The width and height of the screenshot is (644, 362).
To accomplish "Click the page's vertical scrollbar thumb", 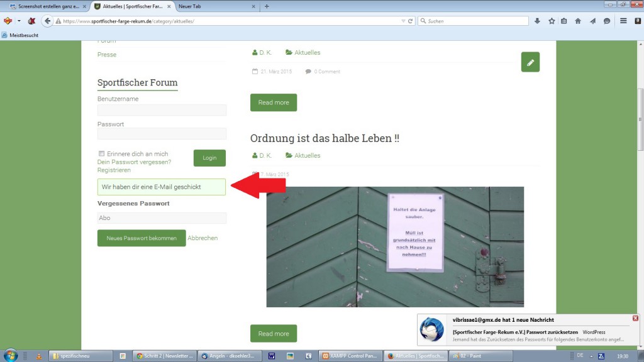I will [640, 119].
